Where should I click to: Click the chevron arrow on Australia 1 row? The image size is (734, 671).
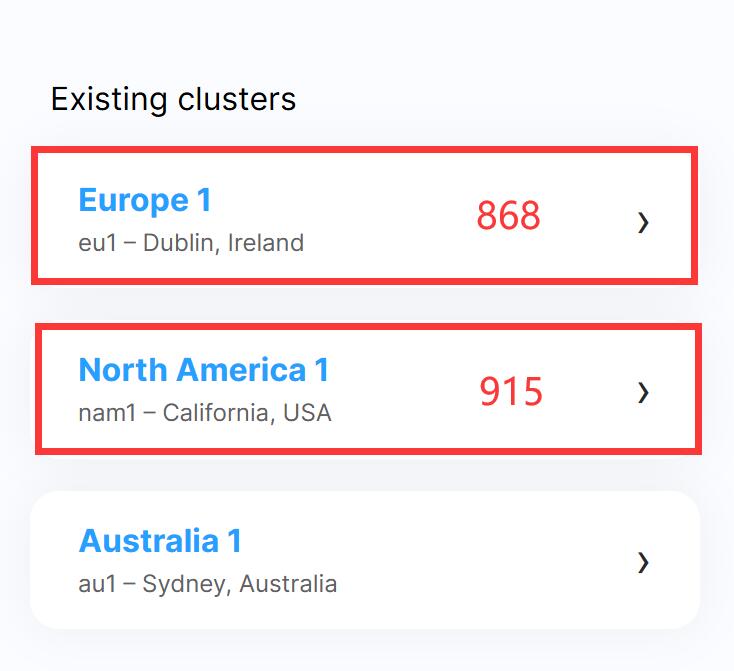coord(643,562)
